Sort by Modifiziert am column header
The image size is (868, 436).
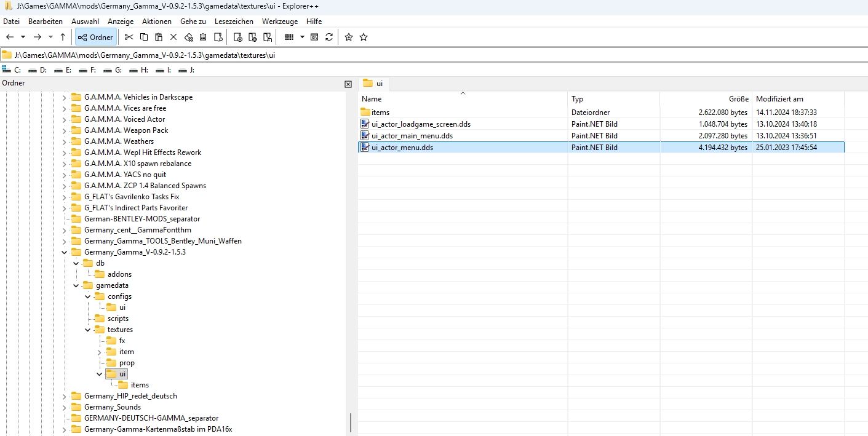(798, 98)
